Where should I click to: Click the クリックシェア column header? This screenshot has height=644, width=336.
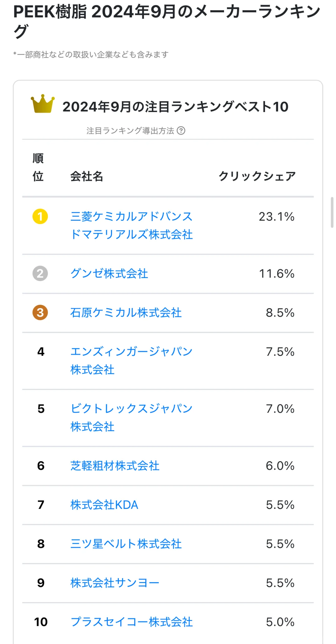coord(257,176)
